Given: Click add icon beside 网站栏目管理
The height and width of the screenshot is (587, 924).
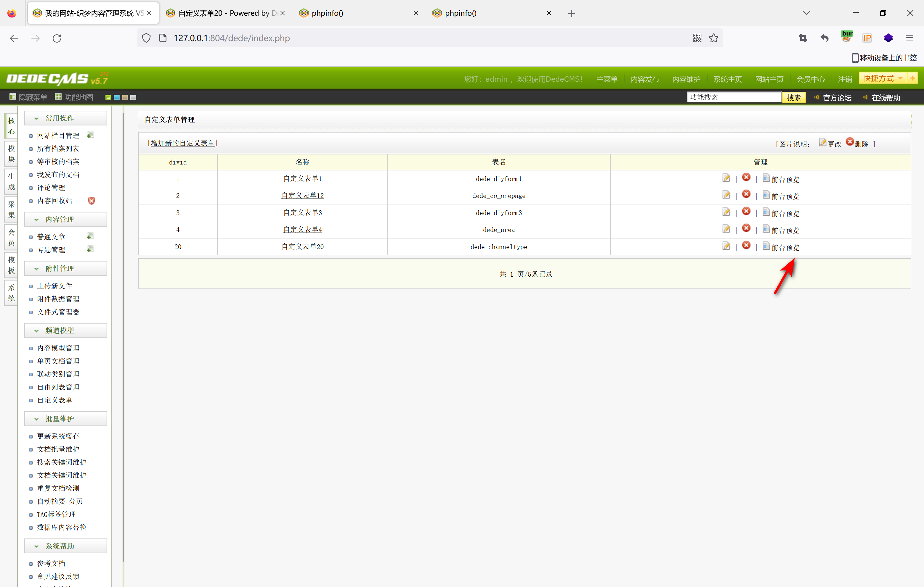Looking at the screenshot, I should click(91, 135).
